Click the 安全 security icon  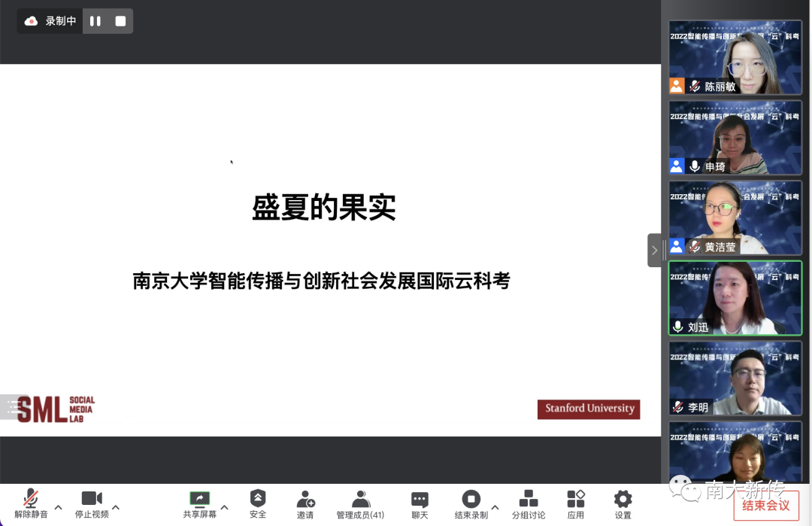pyautogui.click(x=258, y=504)
